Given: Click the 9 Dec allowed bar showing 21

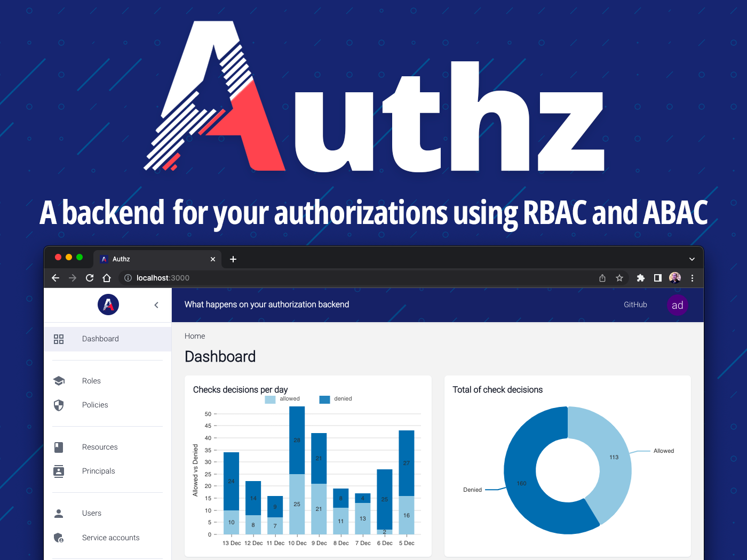Looking at the screenshot, I should (319, 509).
